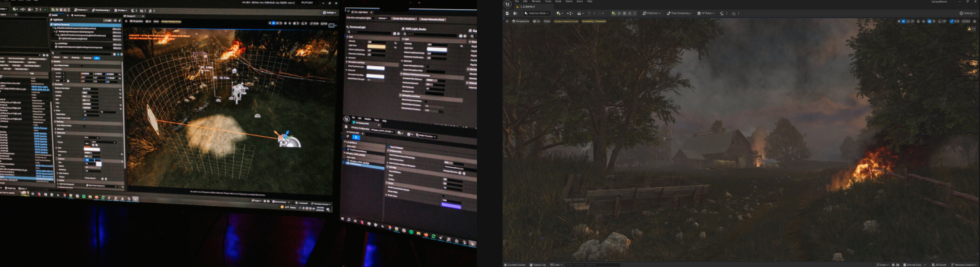
Task: Activate the Scale tool in the right viewport
Action: (x=913, y=21)
